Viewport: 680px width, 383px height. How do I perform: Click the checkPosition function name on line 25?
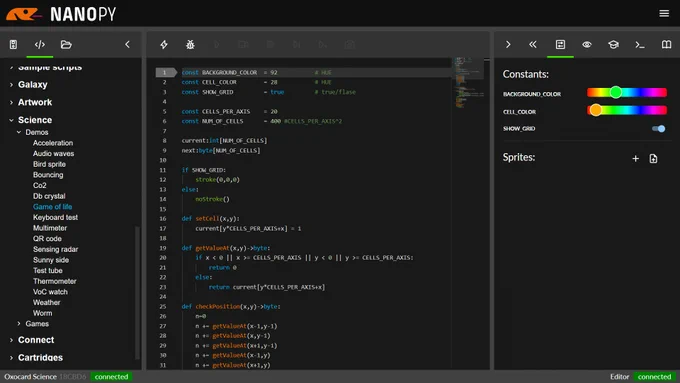coord(218,307)
